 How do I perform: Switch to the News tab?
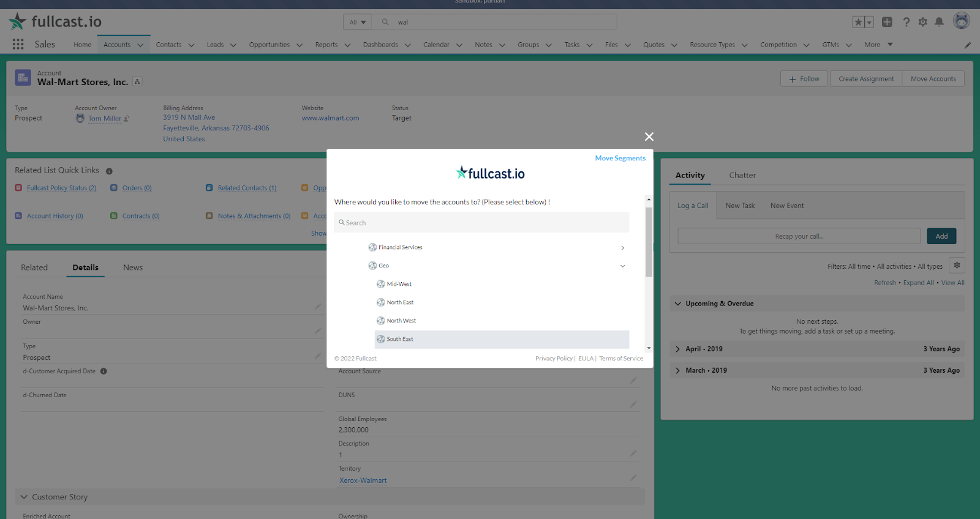133,267
